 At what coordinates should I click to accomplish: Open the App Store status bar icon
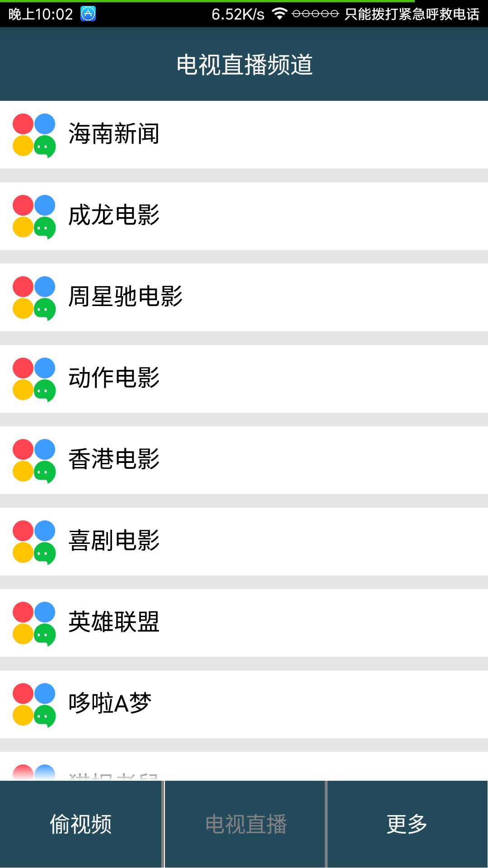[x=88, y=14]
